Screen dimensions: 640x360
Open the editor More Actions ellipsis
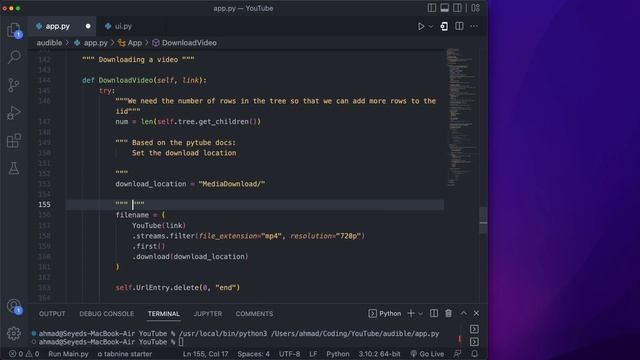pos(474,26)
